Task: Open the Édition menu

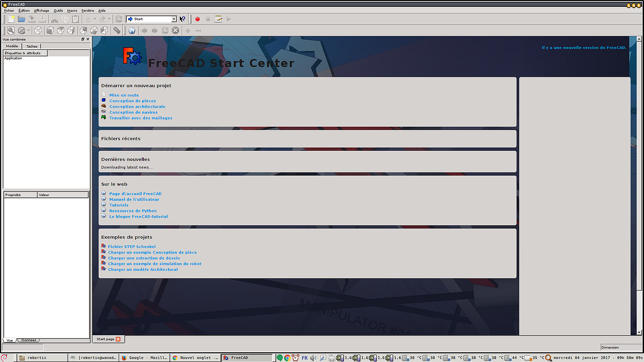Action: pos(24,10)
